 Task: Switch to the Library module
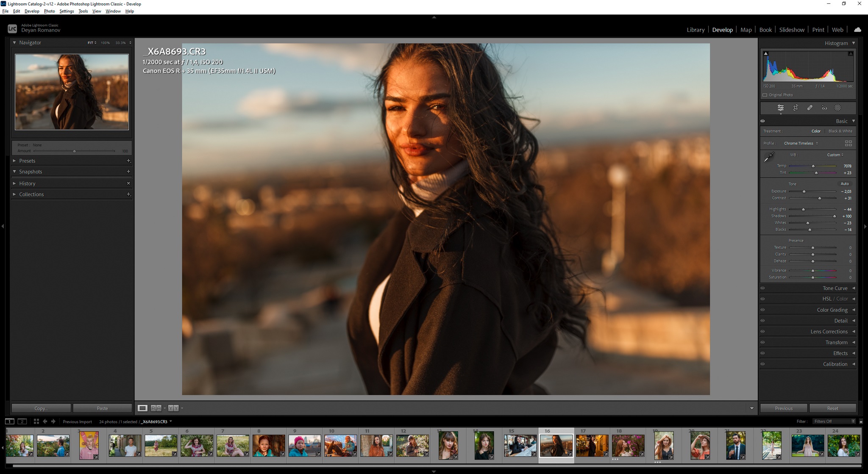(x=696, y=30)
